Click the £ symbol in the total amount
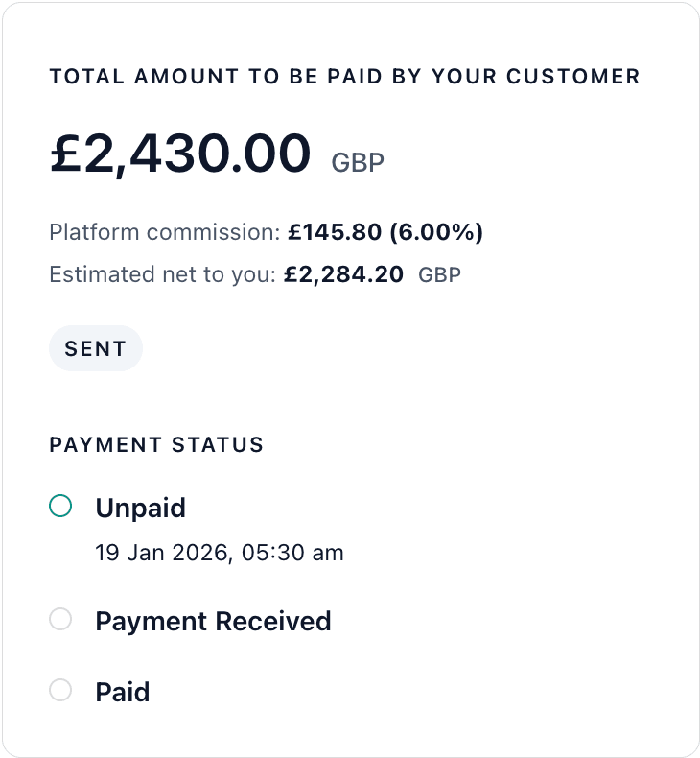 coord(65,154)
